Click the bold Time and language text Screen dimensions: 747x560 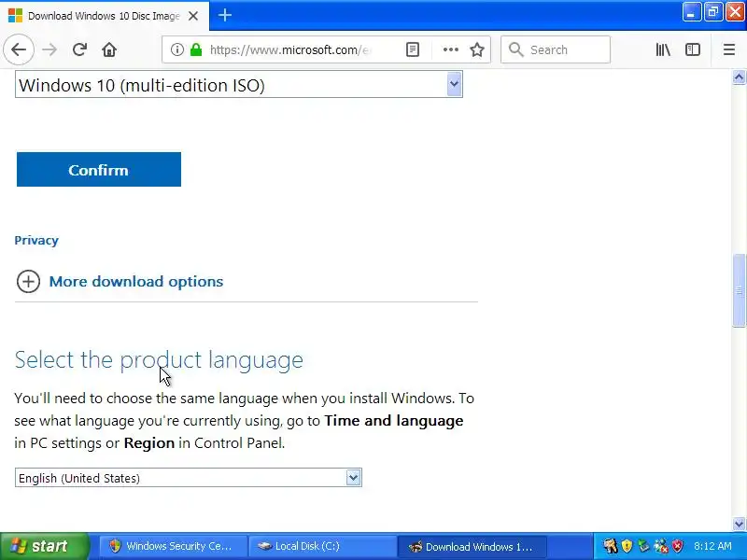tap(394, 421)
